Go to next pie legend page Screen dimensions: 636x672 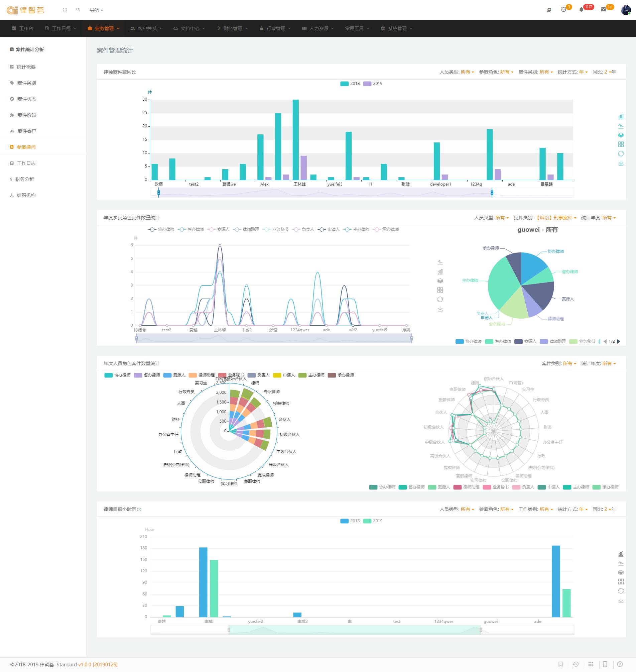click(618, 341)
